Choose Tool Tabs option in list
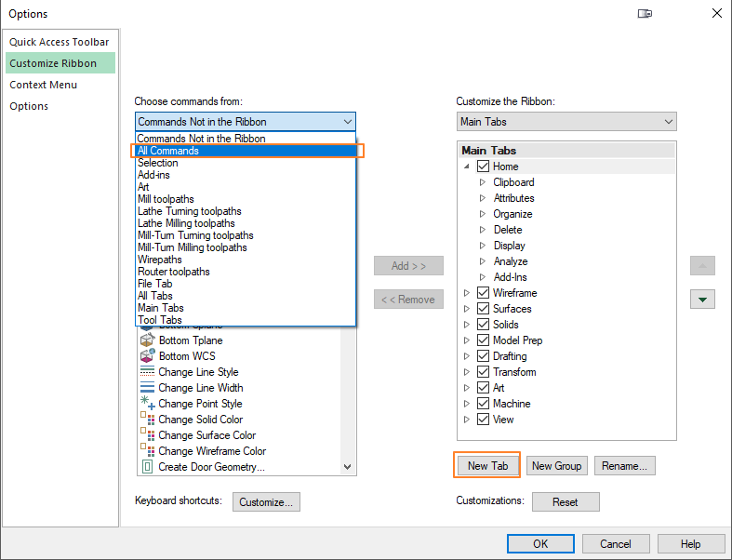Viewport: 732px width, 560px height. [x=246, y=320]
